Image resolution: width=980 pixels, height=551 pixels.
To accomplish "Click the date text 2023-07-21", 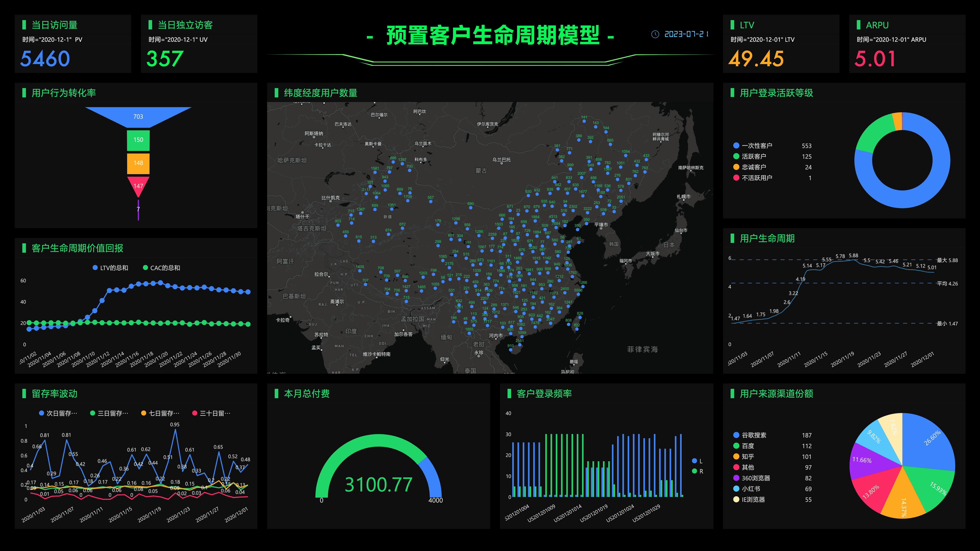I will (686, 34).
